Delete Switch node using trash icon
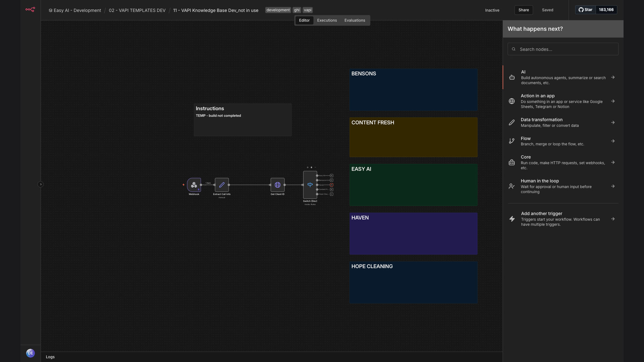Viewport: 644px width, 362px height. point(311,167)
